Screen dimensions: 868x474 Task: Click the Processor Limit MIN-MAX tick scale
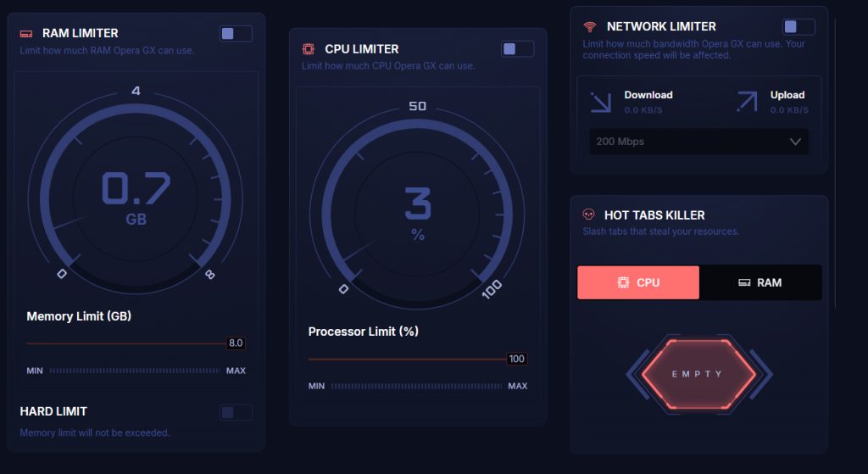[416, 386]
